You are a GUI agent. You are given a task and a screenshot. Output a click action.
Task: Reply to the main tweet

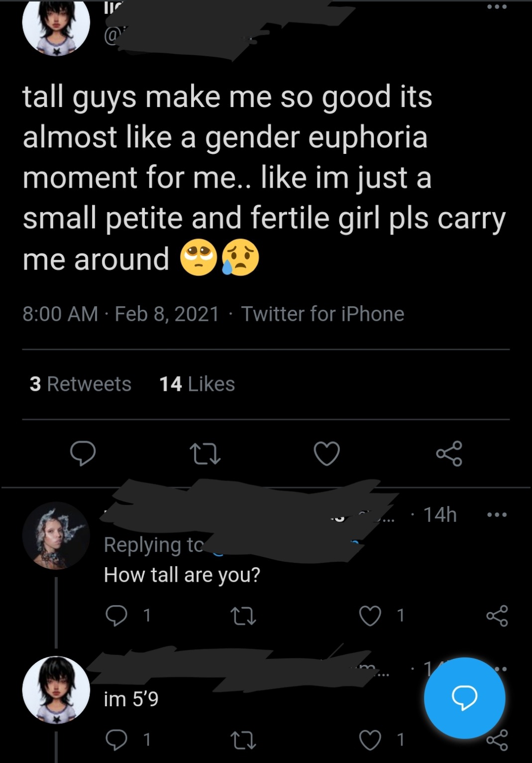[x=83, y=453]
